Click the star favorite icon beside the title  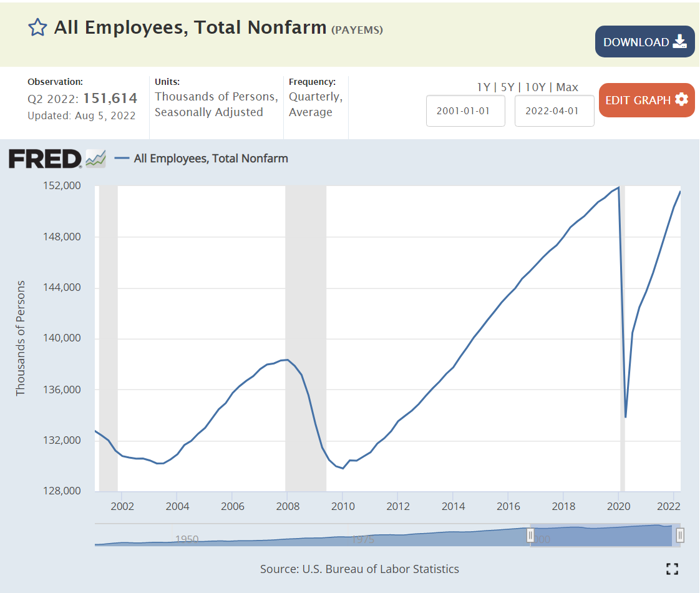point(38,27)
